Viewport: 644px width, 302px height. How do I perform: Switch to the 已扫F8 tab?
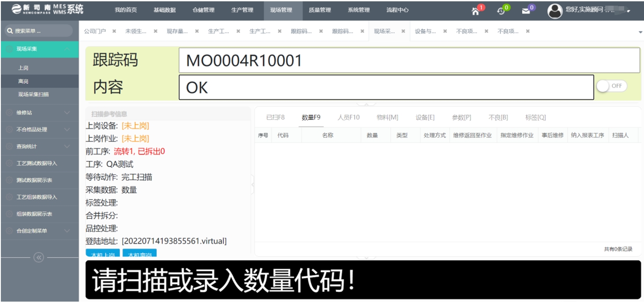(275, 117)
